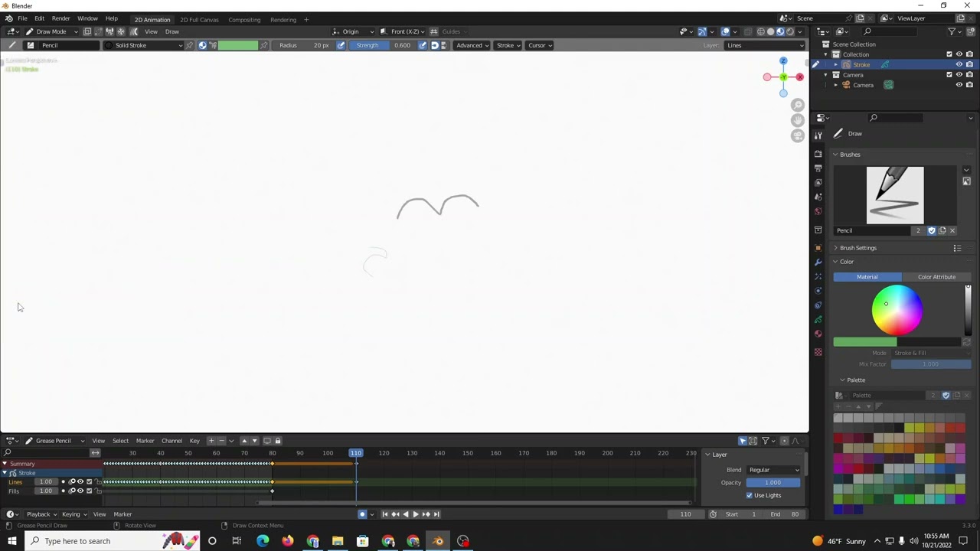980x551 pixels.
Task: Select wireframe viewport shading mode
Action: click(760, 31)
